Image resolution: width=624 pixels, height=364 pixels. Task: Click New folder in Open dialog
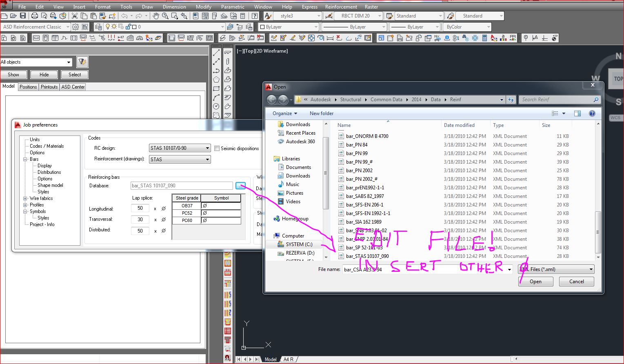pos(321,113)
